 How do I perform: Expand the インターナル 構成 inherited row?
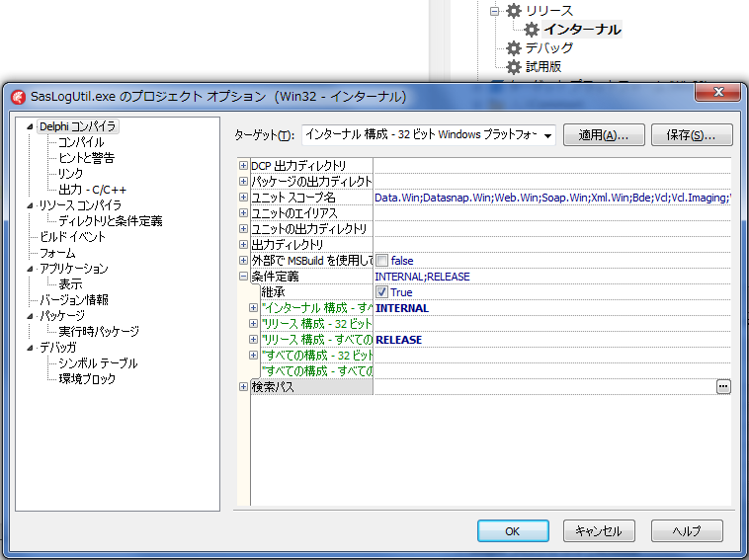click(253, 308)
